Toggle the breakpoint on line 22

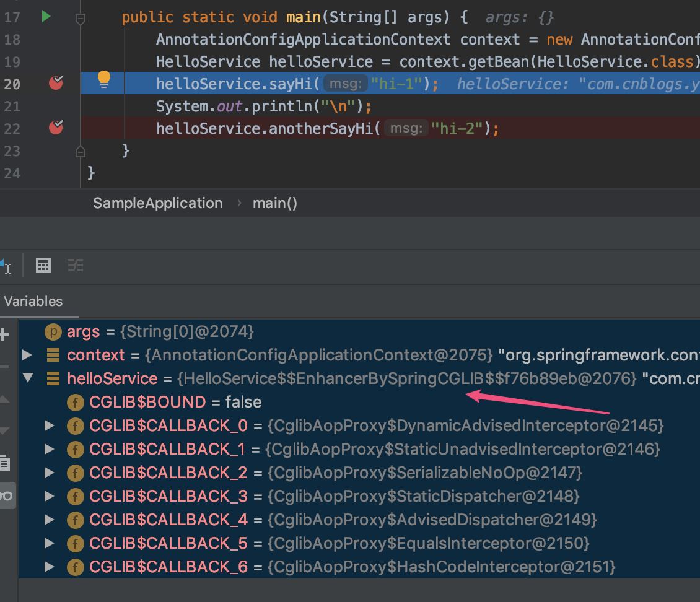[56, 128]
